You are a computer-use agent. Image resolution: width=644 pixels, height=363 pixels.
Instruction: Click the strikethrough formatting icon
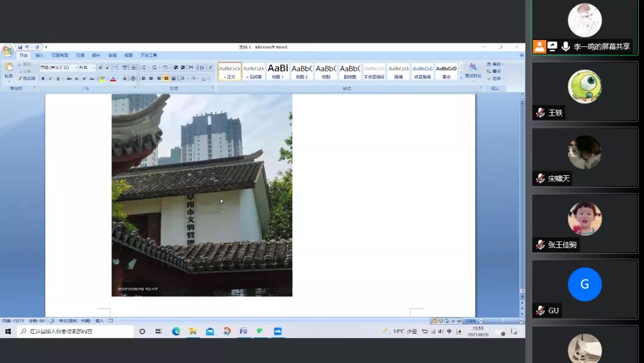tap(69, 79)
